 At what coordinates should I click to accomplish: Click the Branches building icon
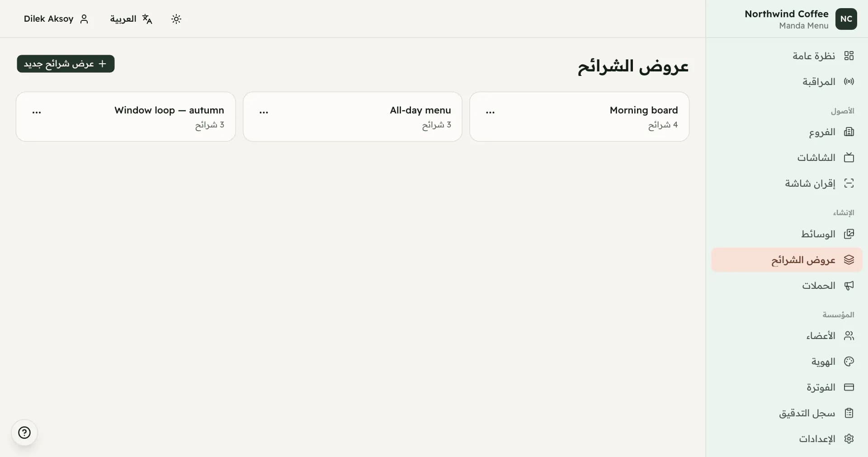[x=849, y=132]
